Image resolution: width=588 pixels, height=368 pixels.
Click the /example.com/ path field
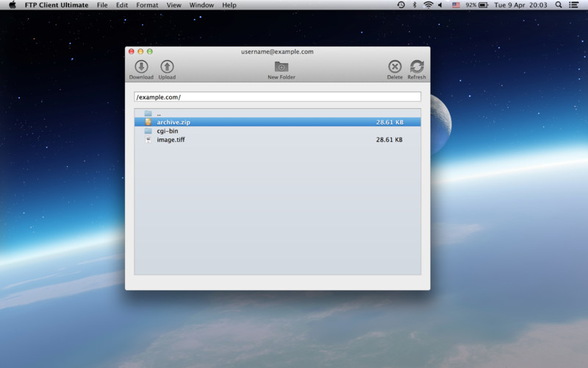pos(277,97)
